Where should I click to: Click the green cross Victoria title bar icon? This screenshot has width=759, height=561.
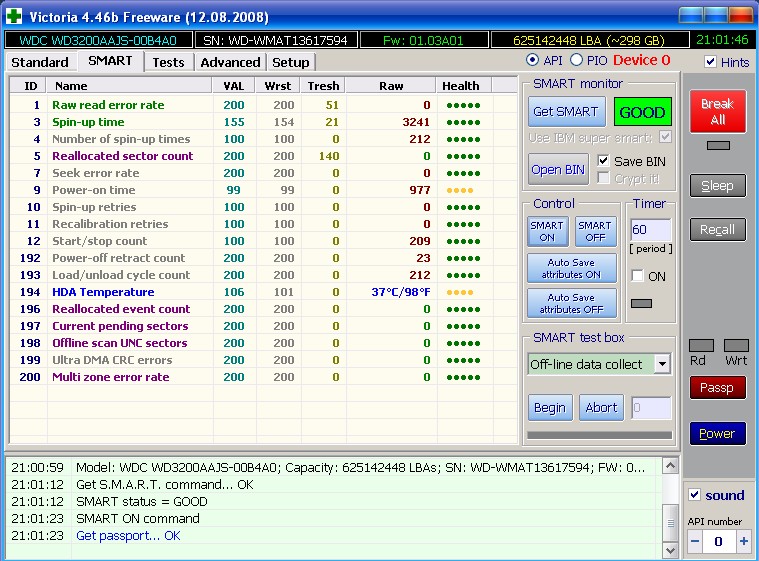[13, 16]
